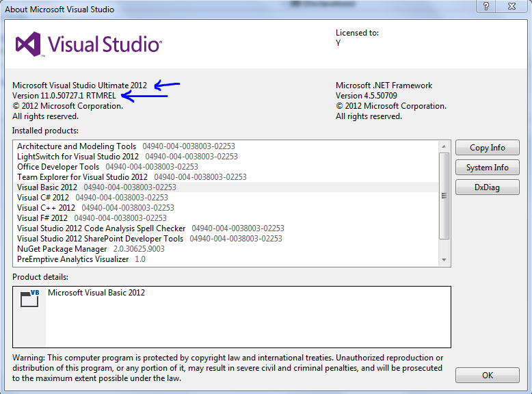Select Office Developer Tools entry

point(227,167)
